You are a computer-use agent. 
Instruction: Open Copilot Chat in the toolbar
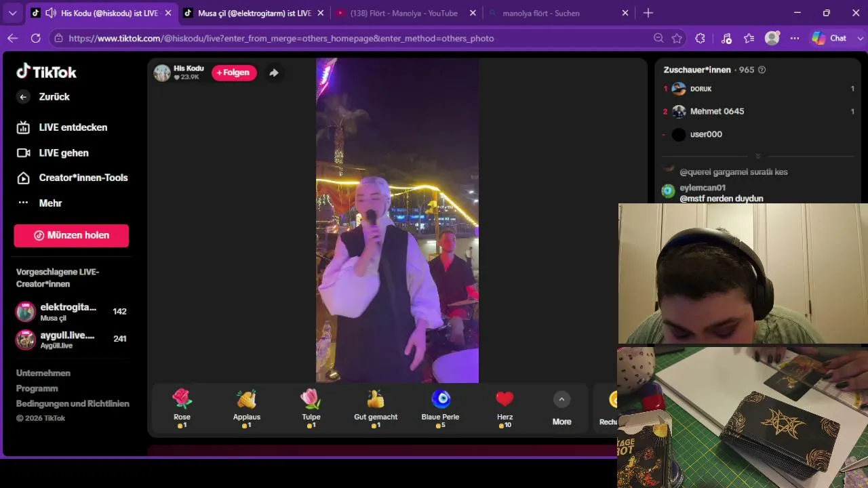pyautogui.click(x=830, y=39)
